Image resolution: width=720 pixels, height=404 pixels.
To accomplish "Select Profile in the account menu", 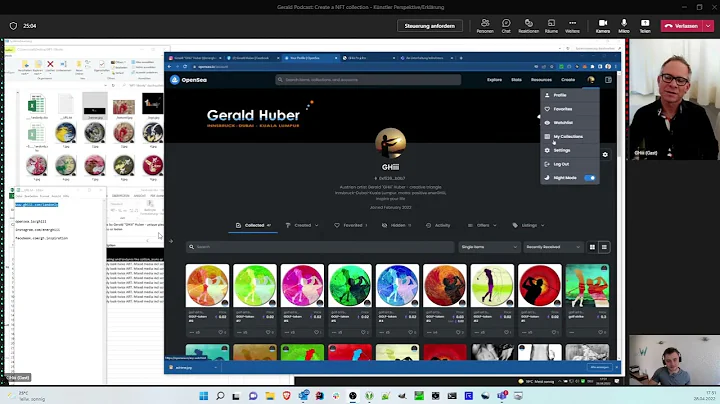I will (x=570, y=95).
